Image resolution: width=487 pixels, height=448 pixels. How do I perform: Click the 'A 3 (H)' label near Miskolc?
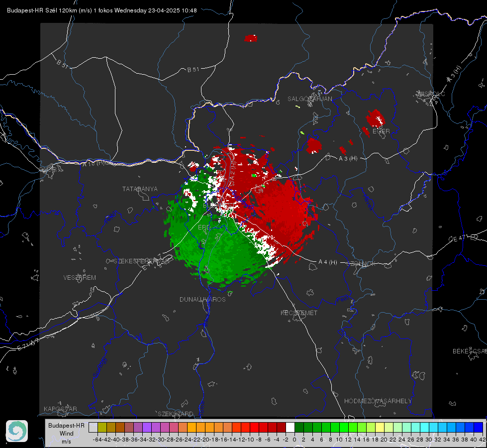[454, 74]
